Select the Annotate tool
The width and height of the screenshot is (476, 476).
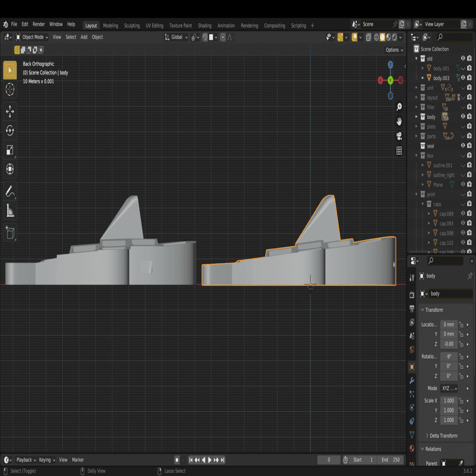10,191
